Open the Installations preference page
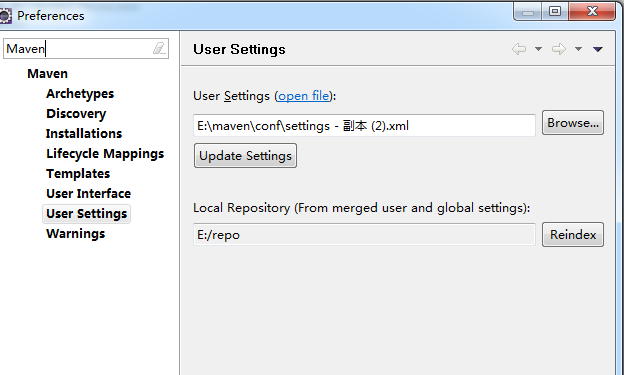Image resolution: width=624 pixels, height=375 pixels. click(84, 133)
